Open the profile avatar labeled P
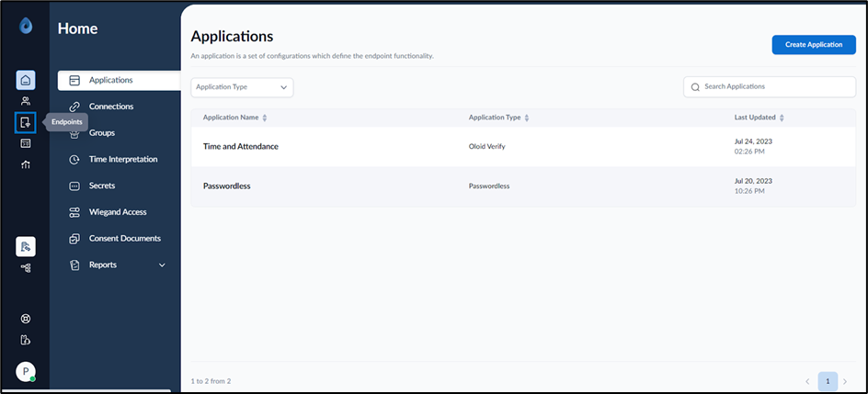Viewport: 868px width, 394px height. (x=26, y=371)
